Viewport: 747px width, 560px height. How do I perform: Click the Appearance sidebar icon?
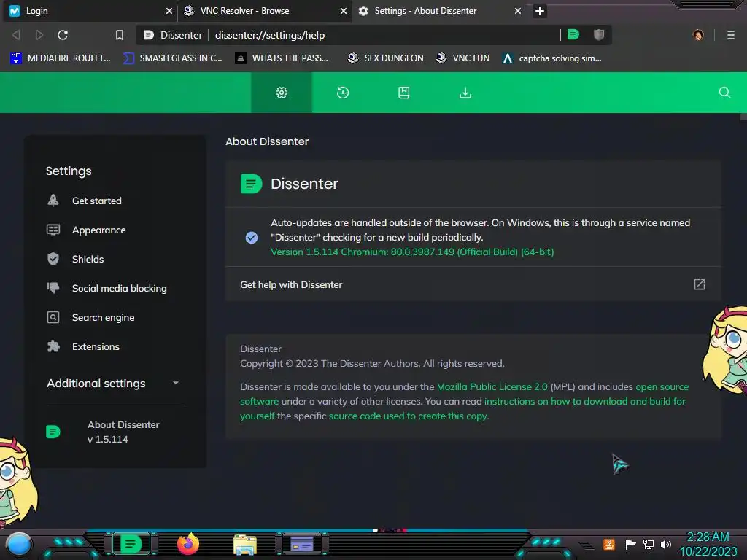coord(53,230)
